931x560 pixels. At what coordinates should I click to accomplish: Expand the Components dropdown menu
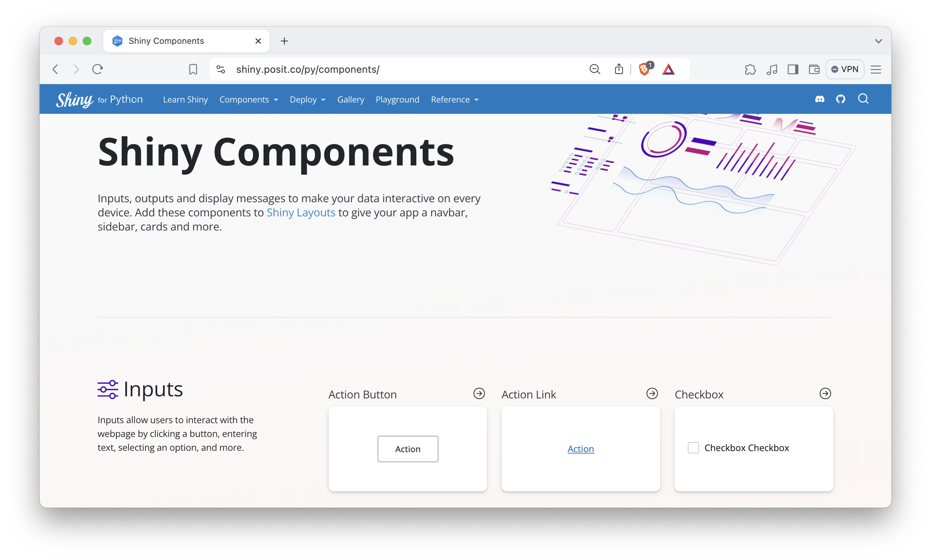point(249,100)
